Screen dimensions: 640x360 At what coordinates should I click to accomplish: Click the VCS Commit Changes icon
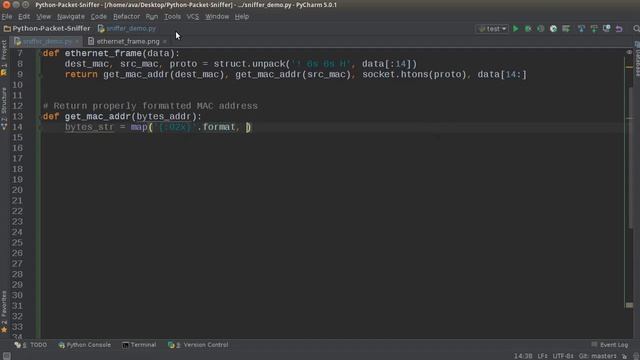[594, 29]
